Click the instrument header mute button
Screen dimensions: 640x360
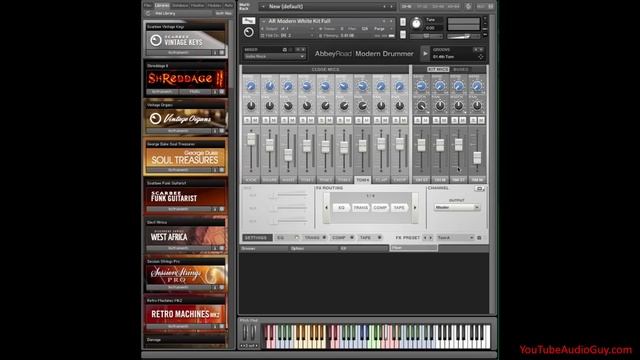click(x=403, y=35)
